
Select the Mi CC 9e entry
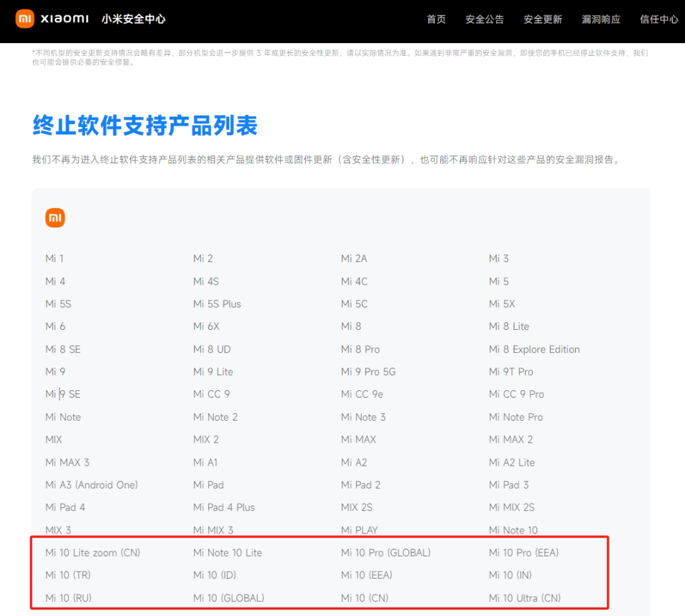(362, 395)
